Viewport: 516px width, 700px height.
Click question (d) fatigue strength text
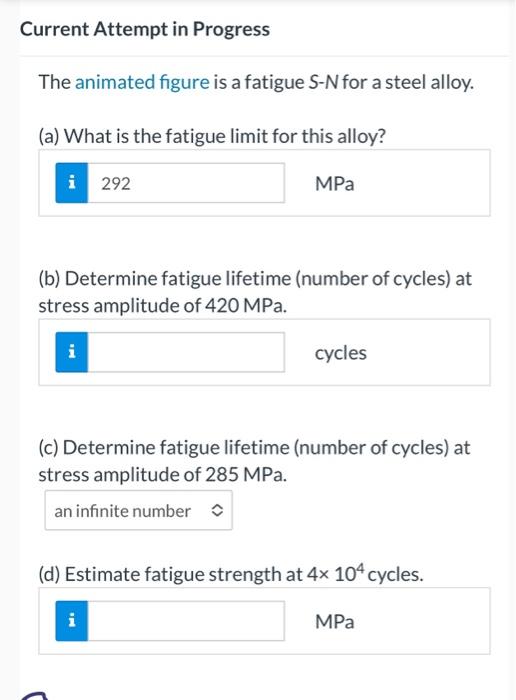230,574
